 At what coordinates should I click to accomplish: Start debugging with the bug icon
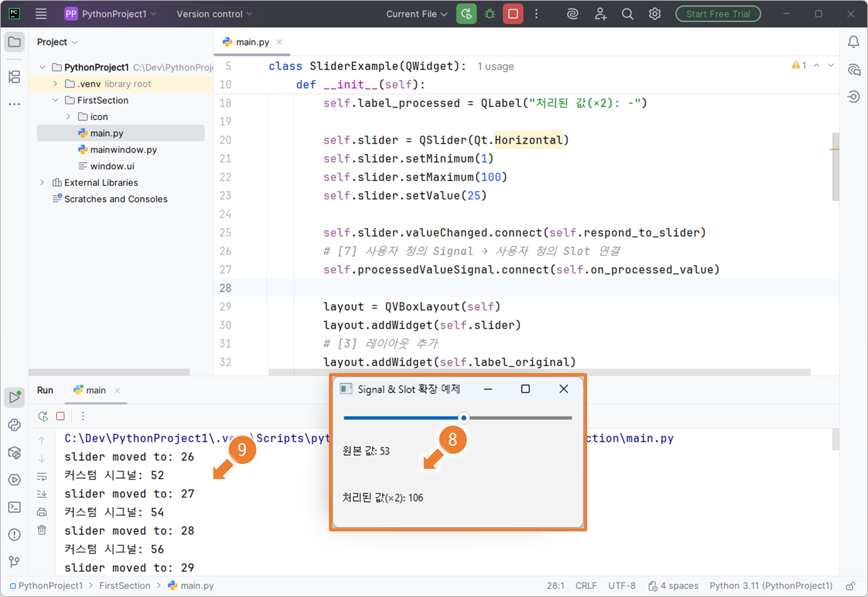coord(490,14)
